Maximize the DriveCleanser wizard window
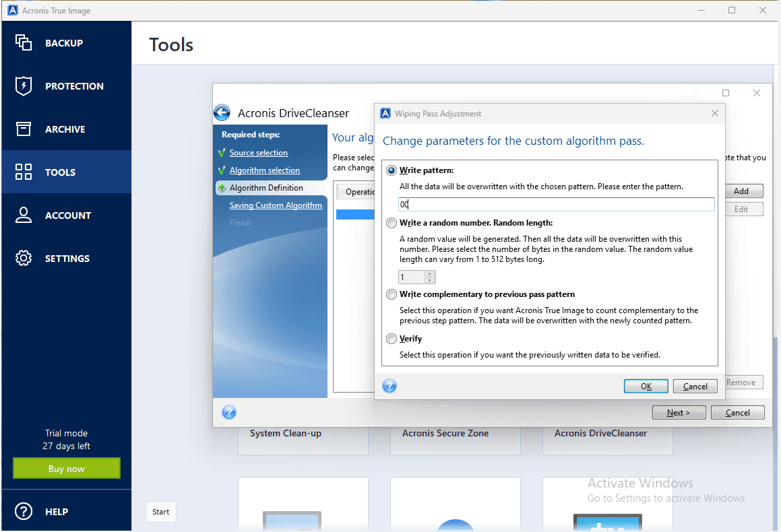 tap(726, 93)
